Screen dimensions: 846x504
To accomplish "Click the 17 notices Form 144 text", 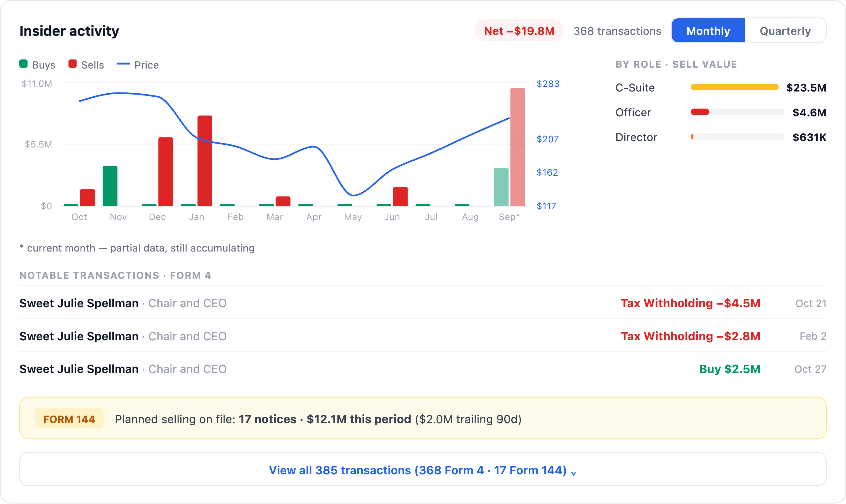I will [267, 419].
